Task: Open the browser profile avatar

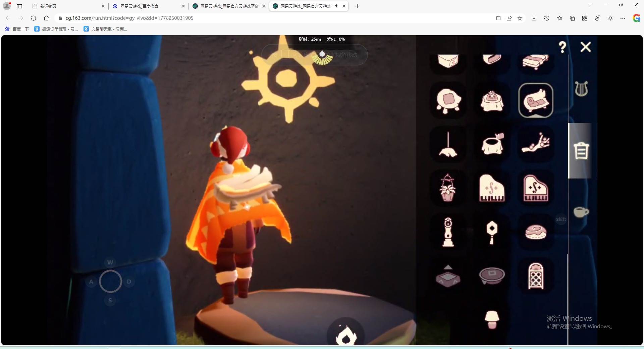Action: 7,6
